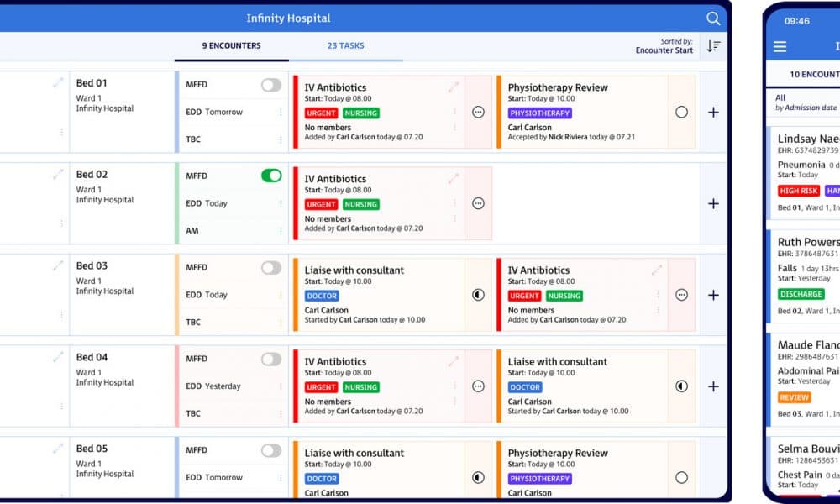Add a new task to Bed 05 with the plus button
The height and width of the screenshot is (504, 840).
713,477
